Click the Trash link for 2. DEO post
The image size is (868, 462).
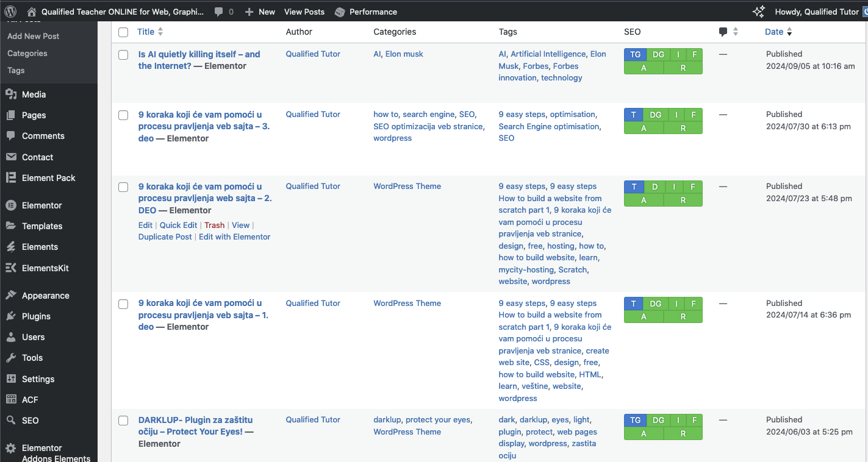[x=214, y=225]
